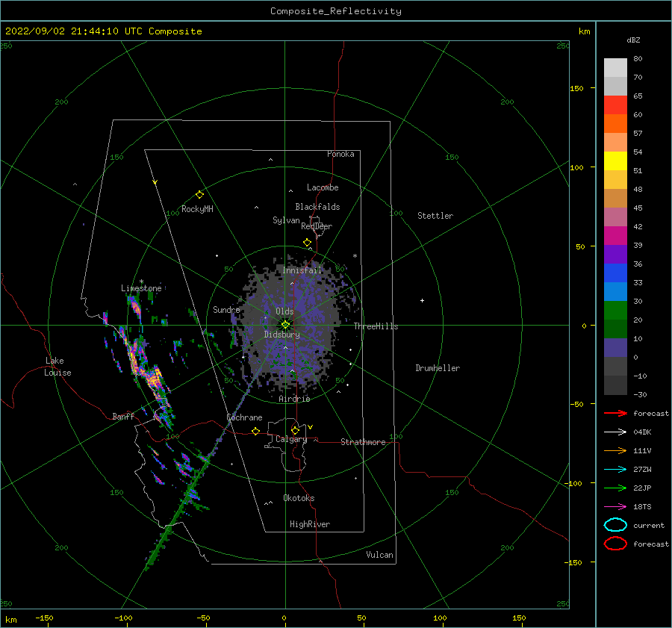Click the magenta 18TS arrow icon
Viewport: 672px width, 628px height.
click(x=615, y=507)
